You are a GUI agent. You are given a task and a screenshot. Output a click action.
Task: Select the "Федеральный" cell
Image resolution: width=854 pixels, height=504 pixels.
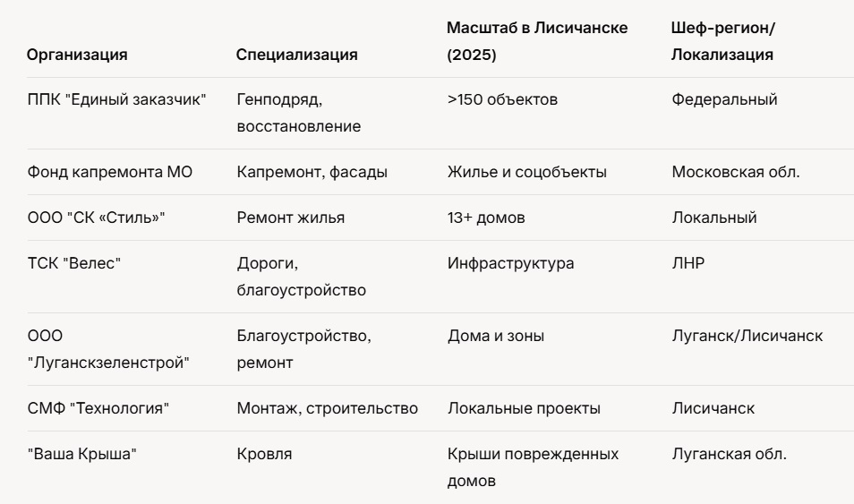point(724,99)
